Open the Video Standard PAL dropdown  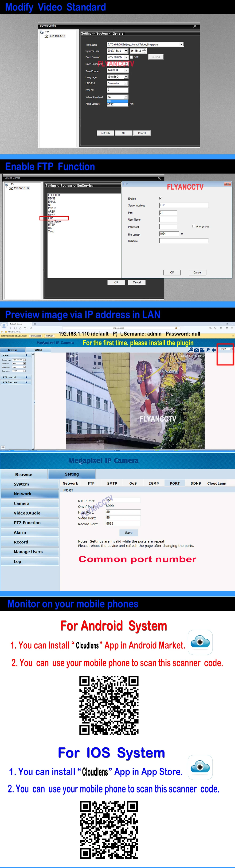126,97
